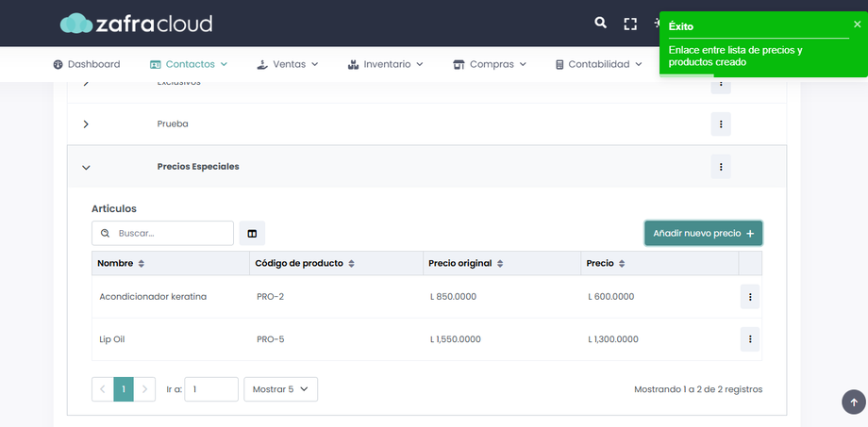Open actions menu for Acondicionador keratina
Screen dimensions: 868x427
[750, 297]
